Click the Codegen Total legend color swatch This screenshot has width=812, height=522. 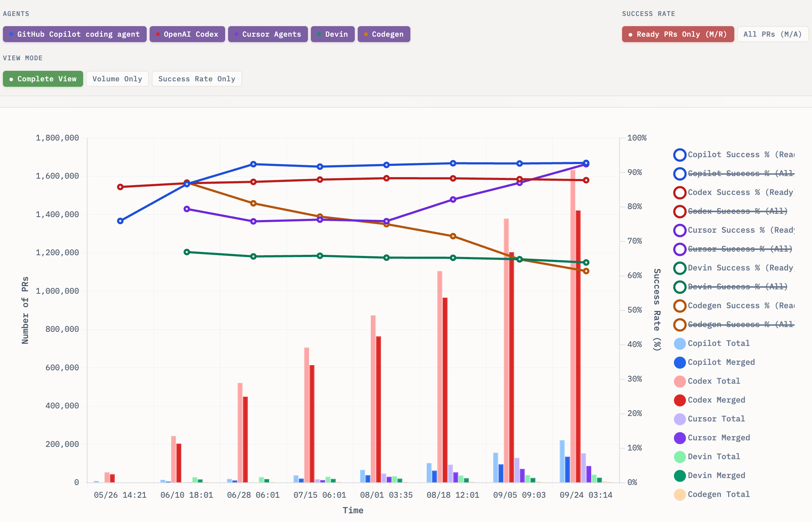pos(679,494)
